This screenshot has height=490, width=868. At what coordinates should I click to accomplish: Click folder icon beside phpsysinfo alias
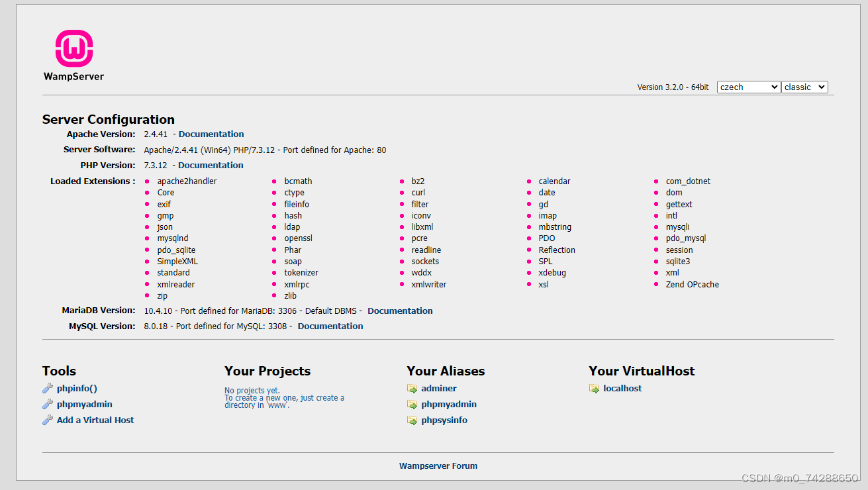click(412, 420)
